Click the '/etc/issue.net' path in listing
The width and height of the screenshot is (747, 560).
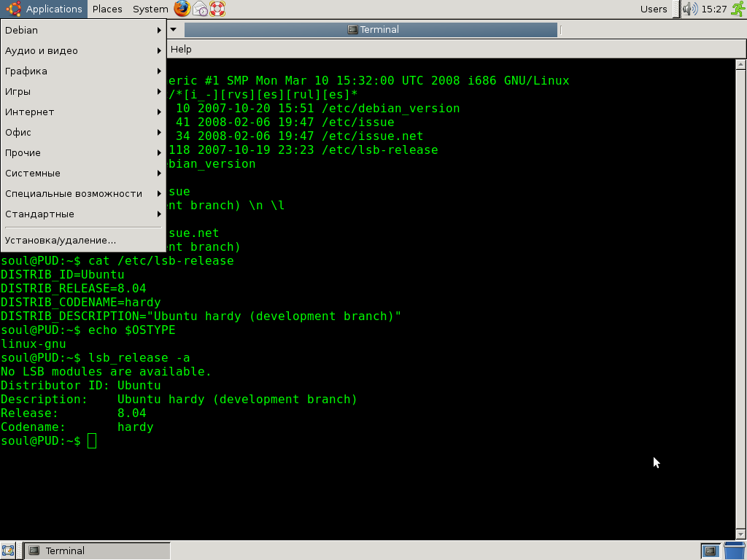[x=372, y=136]
